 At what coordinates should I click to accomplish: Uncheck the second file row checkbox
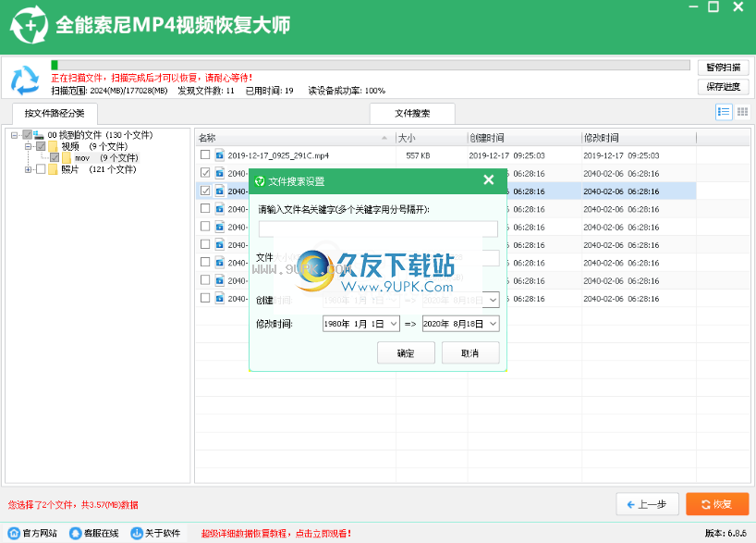205,173
